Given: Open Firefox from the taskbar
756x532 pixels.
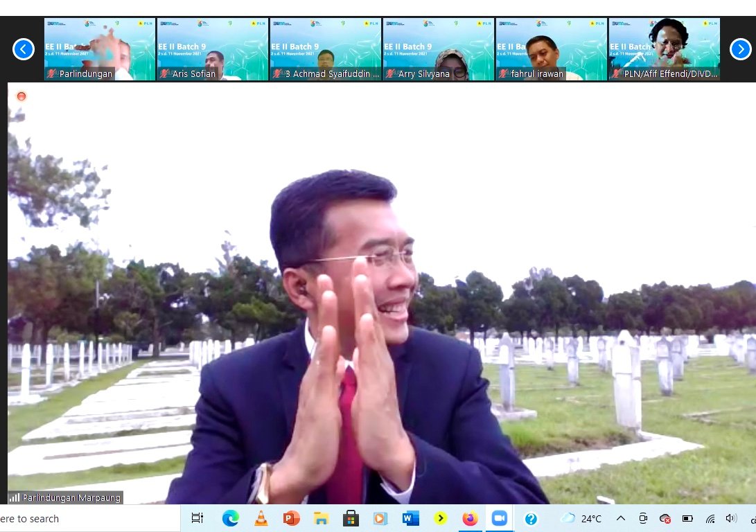Looking at the screenshot, I should [470, 518].
